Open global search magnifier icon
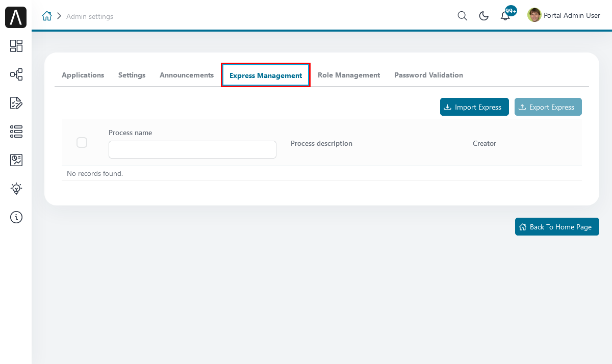612x364 pixels. click(462, 16)
